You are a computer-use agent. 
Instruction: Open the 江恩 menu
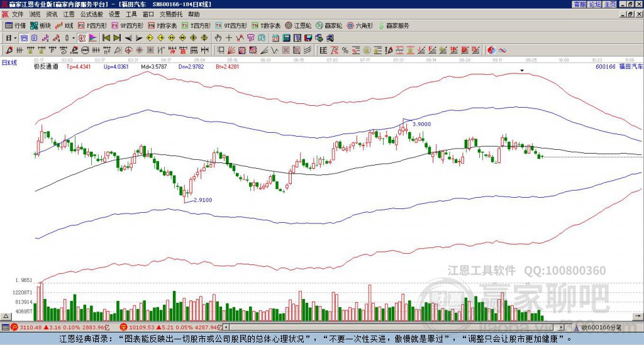pos(69,14)
